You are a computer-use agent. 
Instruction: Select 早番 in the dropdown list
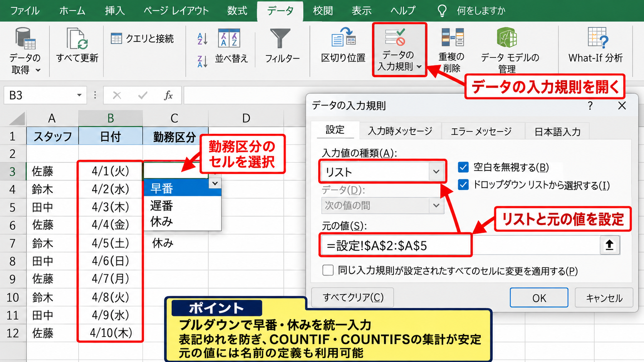pyautogui.click(x=183, y=189)
